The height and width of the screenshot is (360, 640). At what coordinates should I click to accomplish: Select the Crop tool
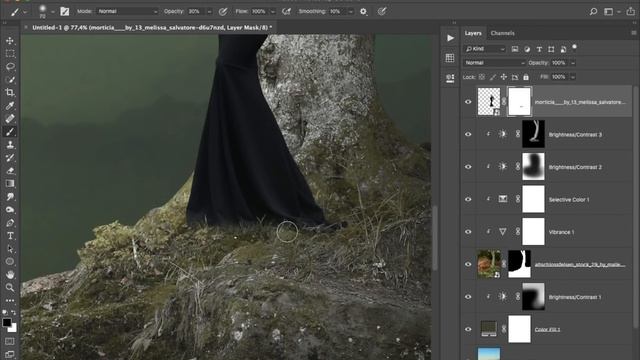[10, 93]
